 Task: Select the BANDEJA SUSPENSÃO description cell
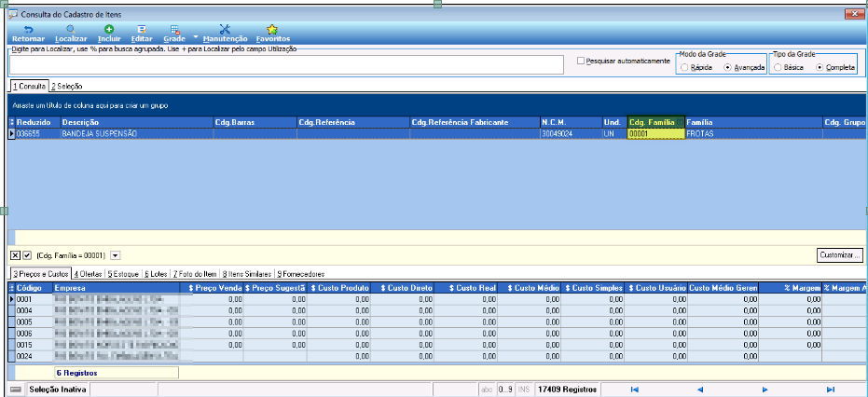[136, 133]
